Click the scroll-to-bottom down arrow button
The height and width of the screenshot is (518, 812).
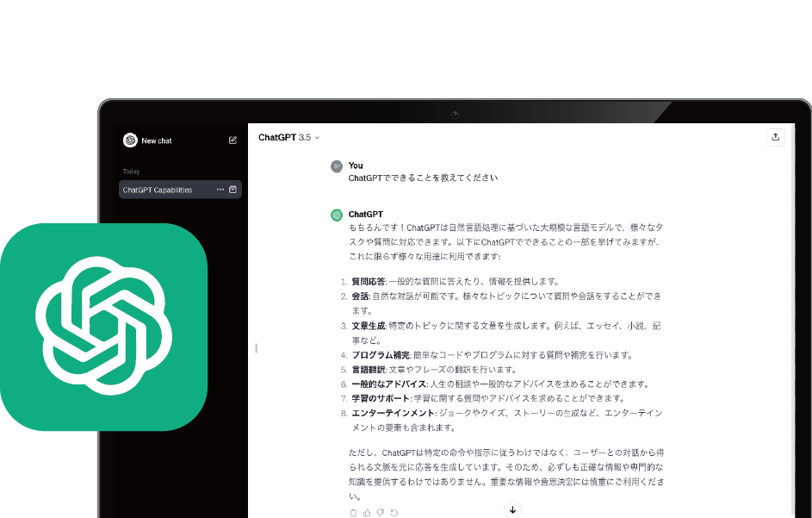click(512, 509)
